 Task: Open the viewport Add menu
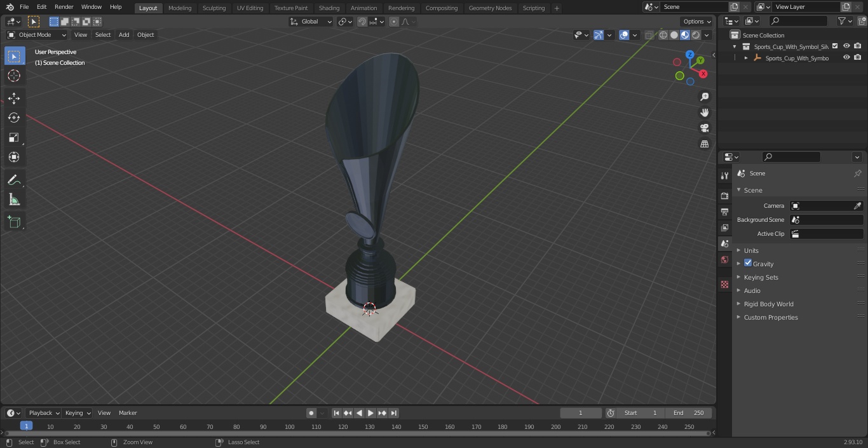tap(124, 35)
